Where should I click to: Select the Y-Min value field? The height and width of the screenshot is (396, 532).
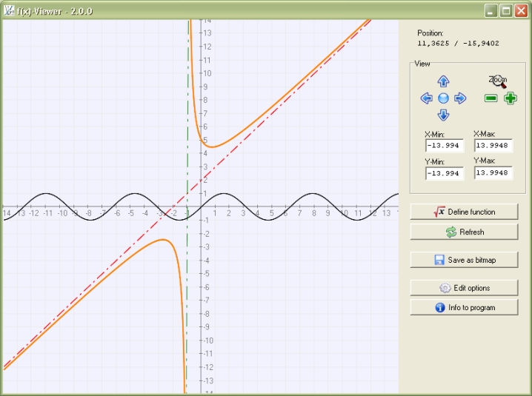pyautogui.click(x=445, y=173)
